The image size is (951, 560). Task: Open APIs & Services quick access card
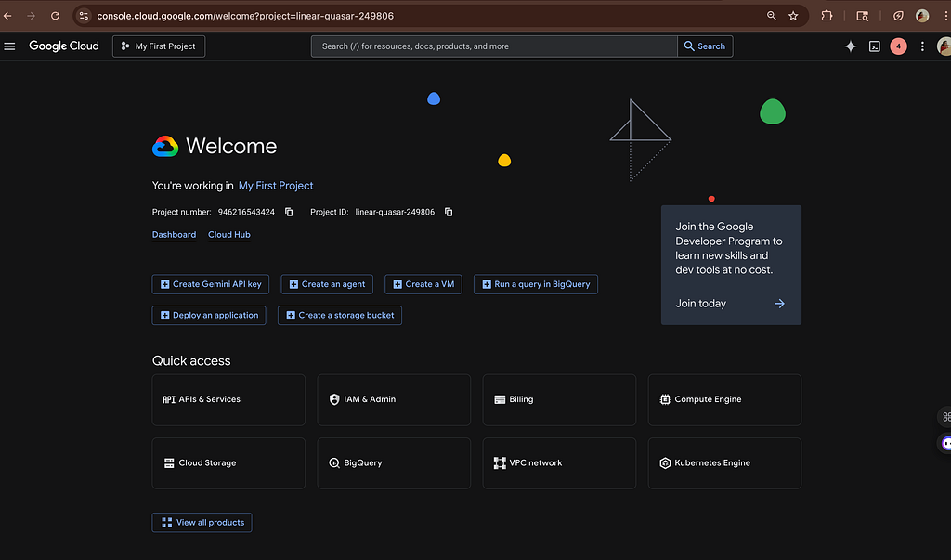tap(228, 400)
